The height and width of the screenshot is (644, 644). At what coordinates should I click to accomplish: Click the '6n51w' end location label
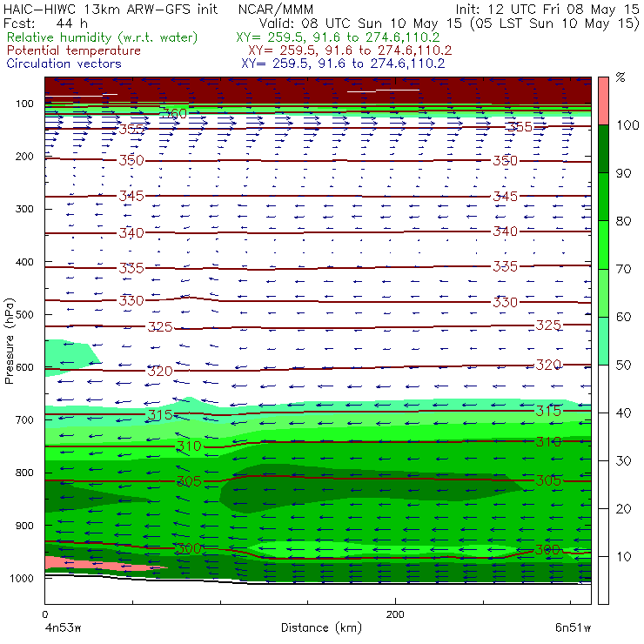(x=573, y=627)
